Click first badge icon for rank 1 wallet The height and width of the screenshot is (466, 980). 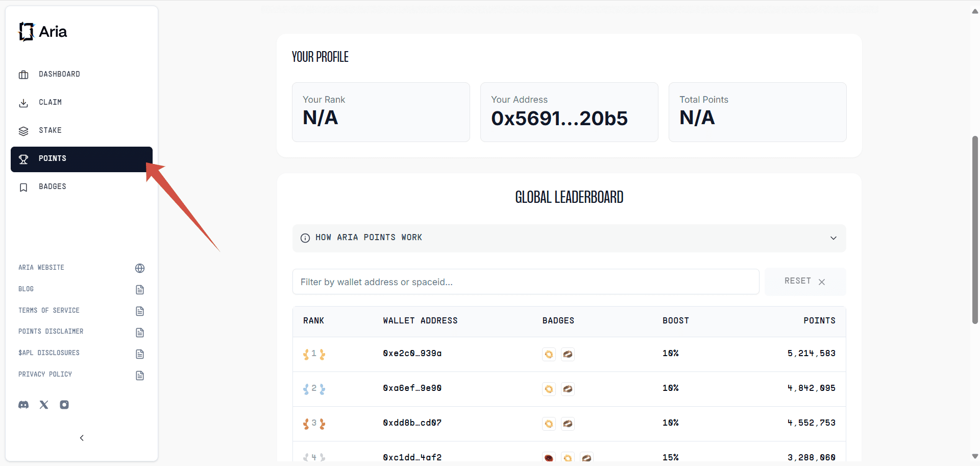[549, 354]
